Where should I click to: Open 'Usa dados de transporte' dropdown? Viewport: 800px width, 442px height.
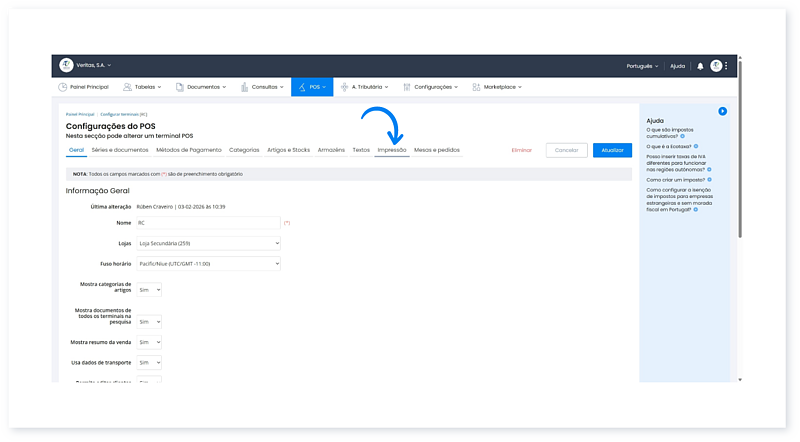(x=148, y=362)
